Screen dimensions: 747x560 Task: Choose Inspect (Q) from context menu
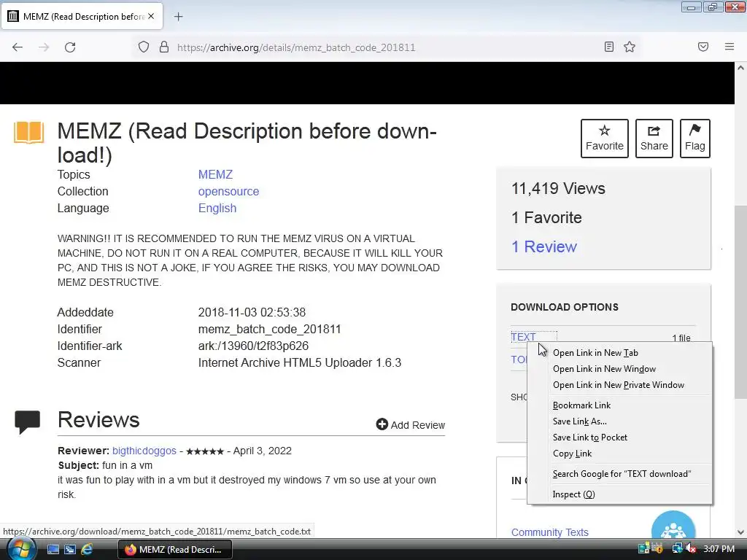click(619, 494)
